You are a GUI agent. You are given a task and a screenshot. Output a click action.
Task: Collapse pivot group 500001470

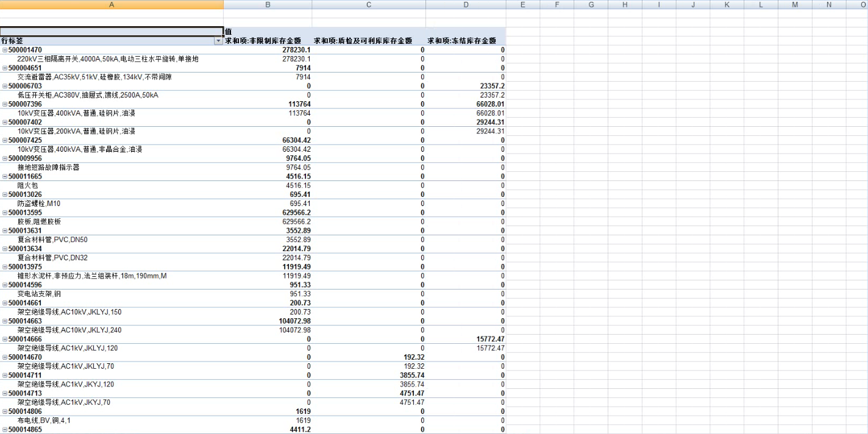[x=4, y=50]
